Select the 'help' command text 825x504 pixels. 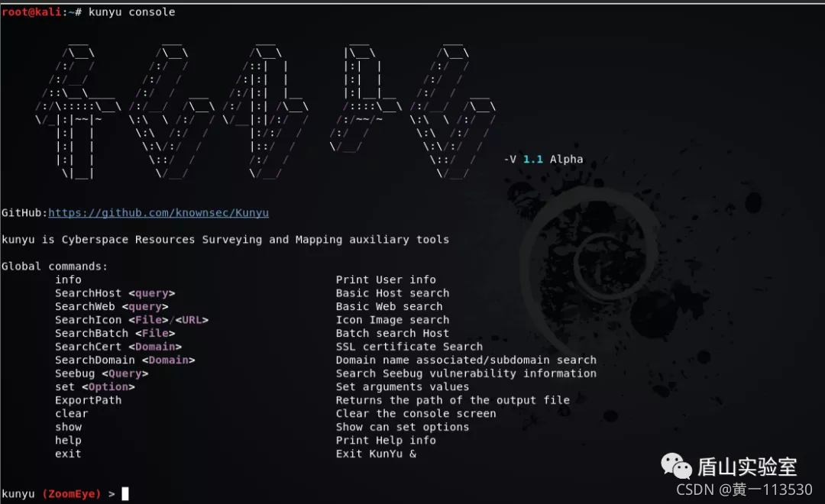[x=69, y=441]
